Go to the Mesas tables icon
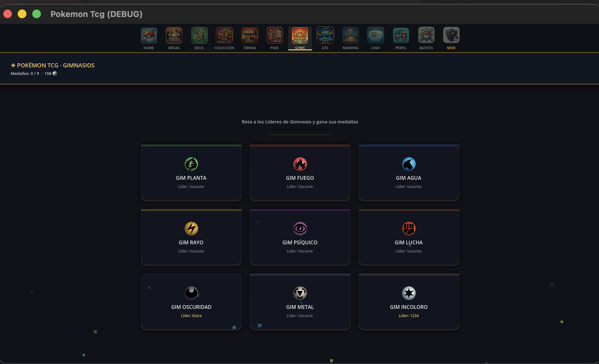This screenshot has height=364, width=599. point(174,36)
